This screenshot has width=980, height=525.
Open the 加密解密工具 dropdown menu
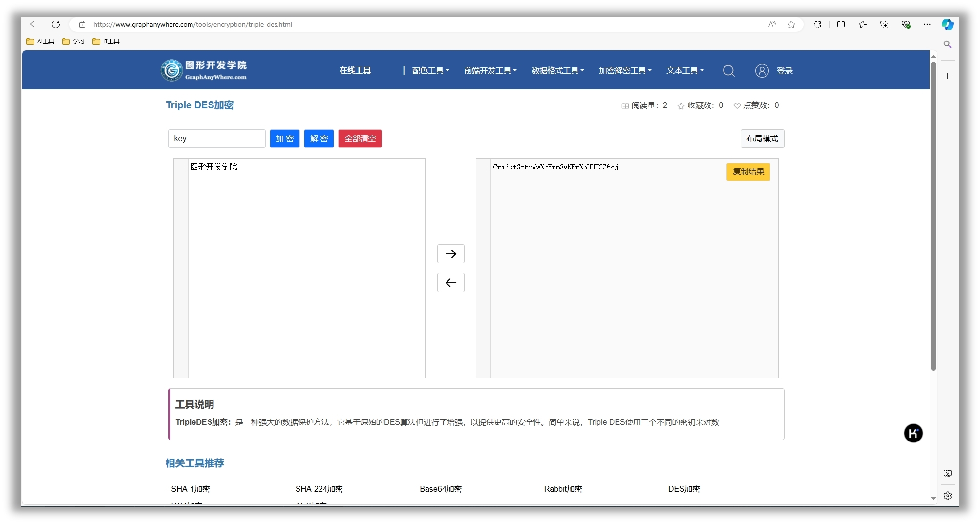pyautogui.click(x=624, y=70)
